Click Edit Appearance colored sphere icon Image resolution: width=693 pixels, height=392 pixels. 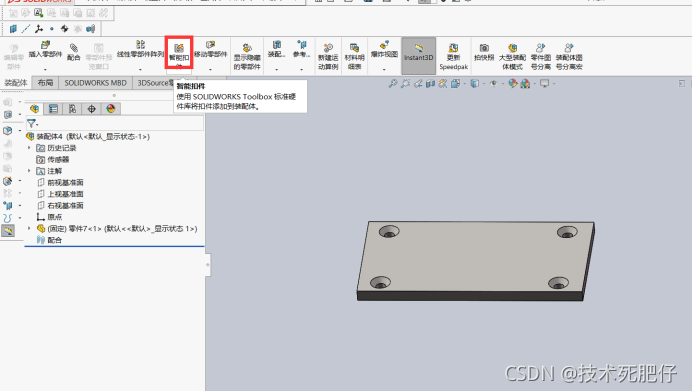click(x=513, y=83)
